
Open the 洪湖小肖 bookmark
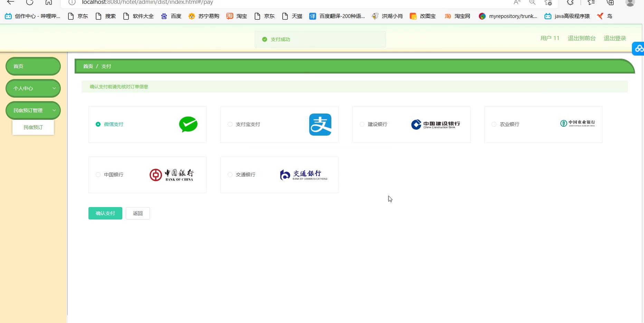click(x=387, y=16)
